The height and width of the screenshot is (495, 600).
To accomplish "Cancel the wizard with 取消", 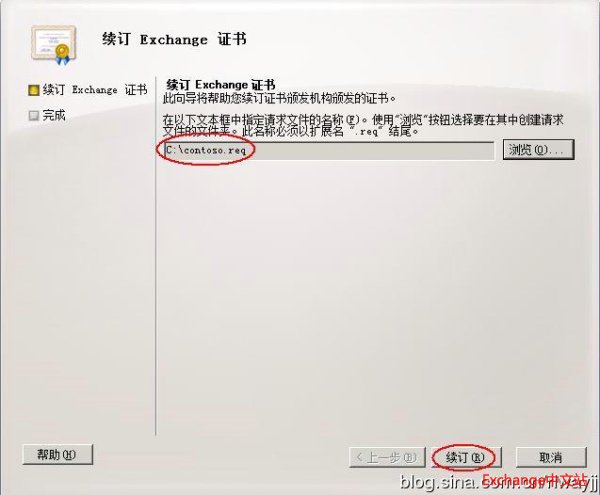I will point(551,457).
